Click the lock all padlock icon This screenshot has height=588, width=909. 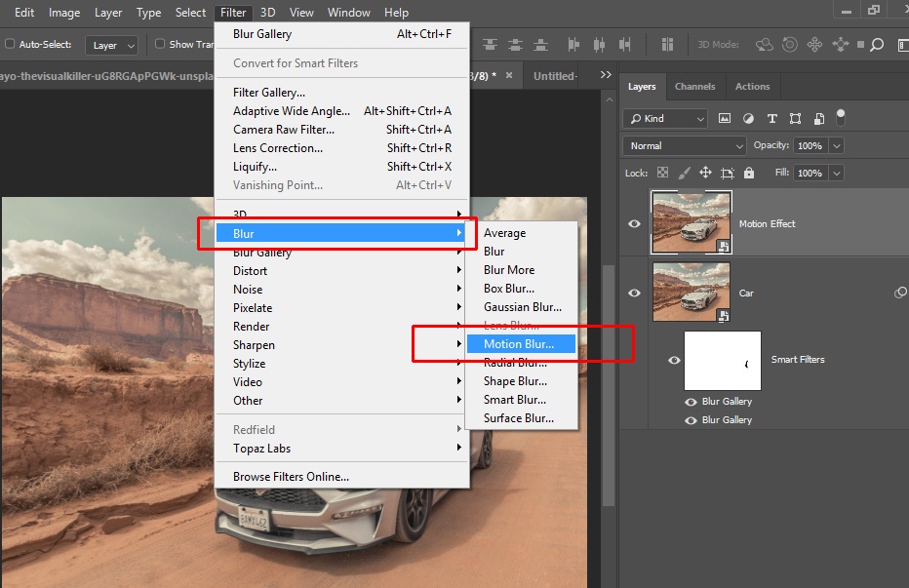(x=749, y=173)
